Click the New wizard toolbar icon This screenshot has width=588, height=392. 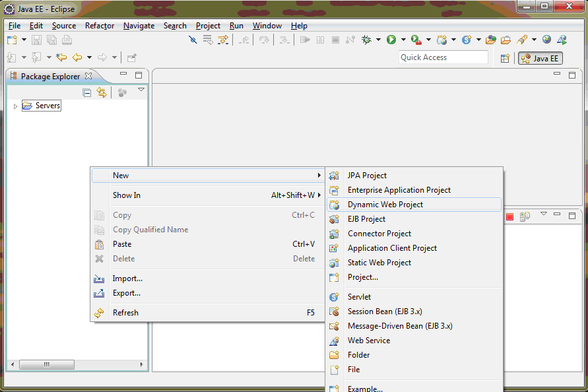click(12, 40)
